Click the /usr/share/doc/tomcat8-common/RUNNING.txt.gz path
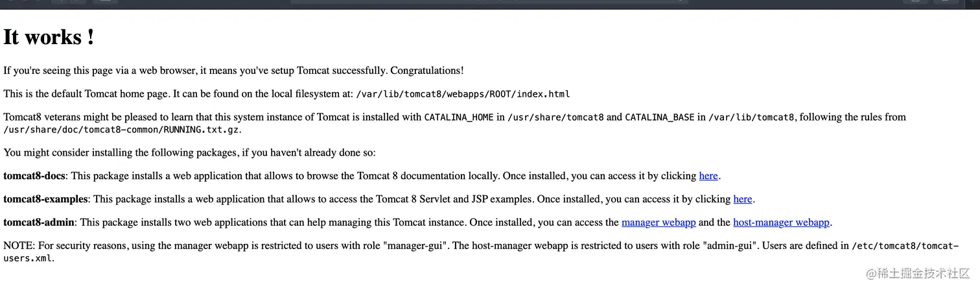This screenshot has width=980, height=290. click(x=121, y=129)
